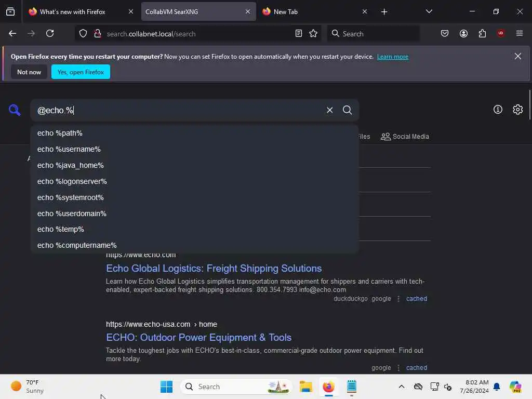Open Save to Pocket icon
Image resolution: width=532 pixels, height=399 pixels.
click(445, 33)
